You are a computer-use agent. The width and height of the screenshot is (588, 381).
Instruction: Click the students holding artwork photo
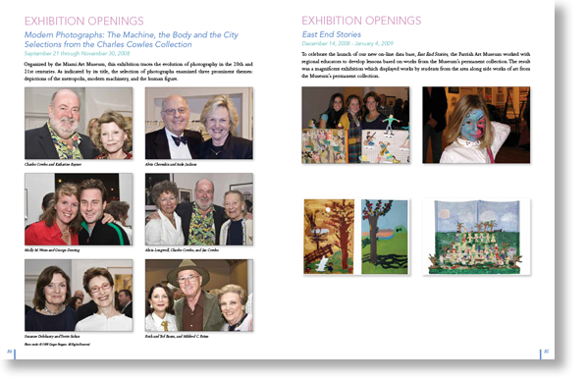click(355, 125)
